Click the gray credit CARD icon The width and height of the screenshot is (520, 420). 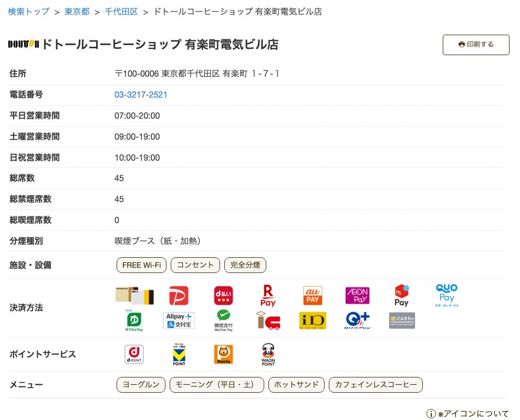tap(402, 321)
